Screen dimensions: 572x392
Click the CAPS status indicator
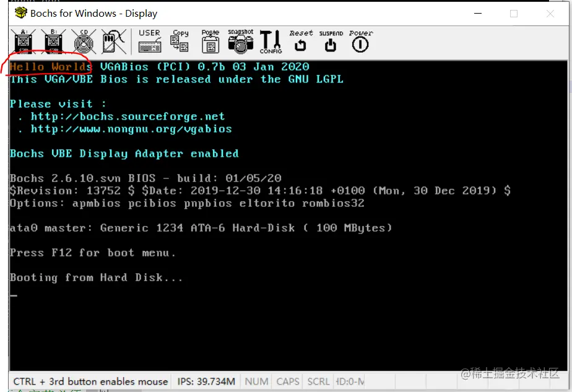coord(288,381)
